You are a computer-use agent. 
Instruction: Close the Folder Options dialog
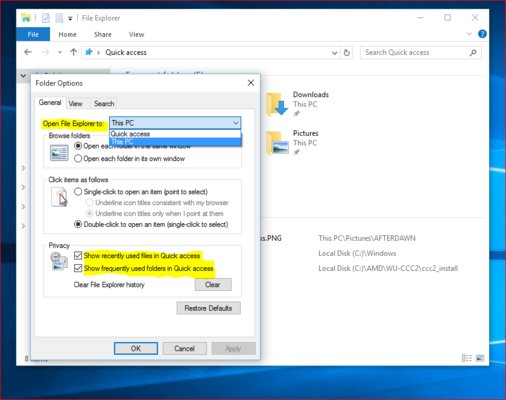[251, 83]
